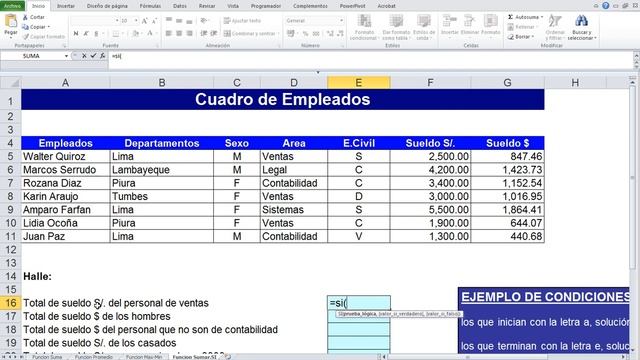Open the font size dropdown

pos(136,21)
